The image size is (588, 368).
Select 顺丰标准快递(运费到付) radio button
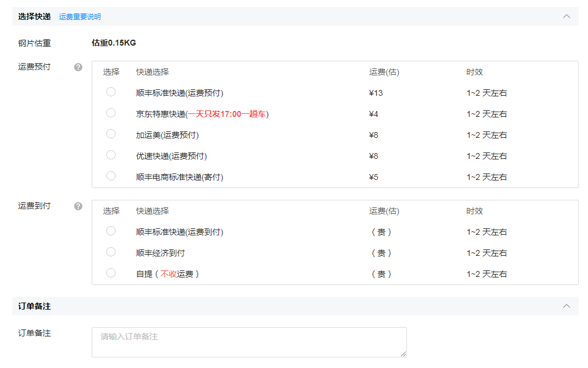point(110,231)
